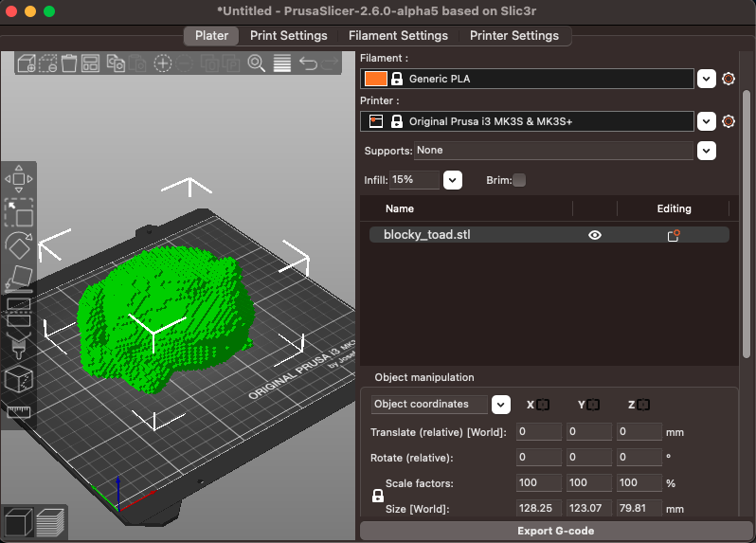Expand the Supports dropdown arrow

707,151
